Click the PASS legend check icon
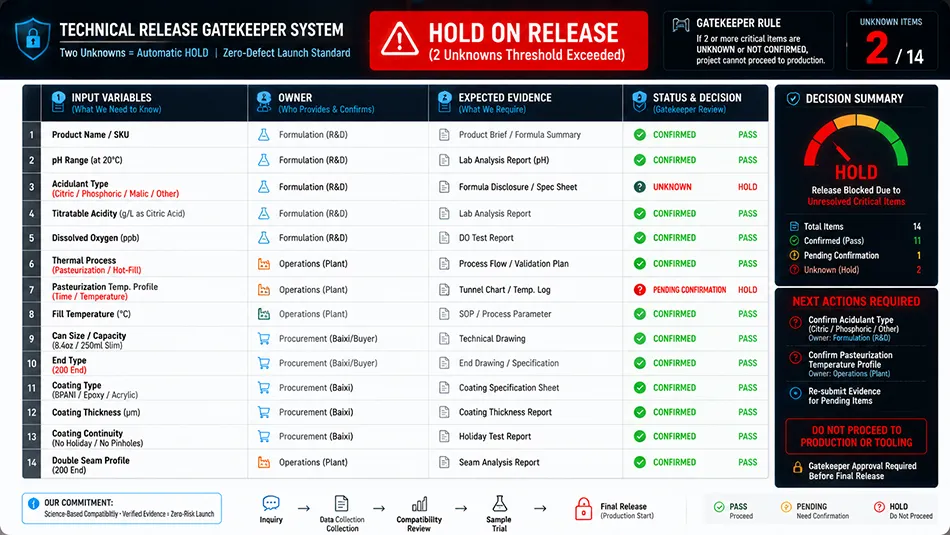The image size is (950, 535). pos(719,507)
